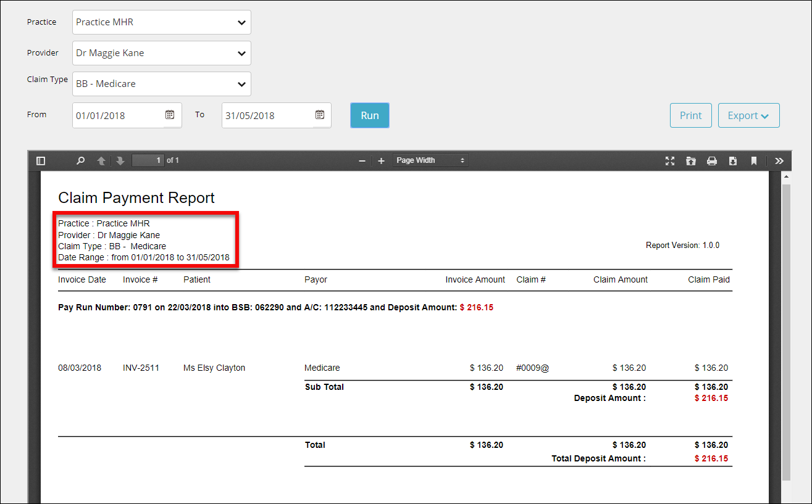Click the scrollbar up arrow

[x=787, y=177]
